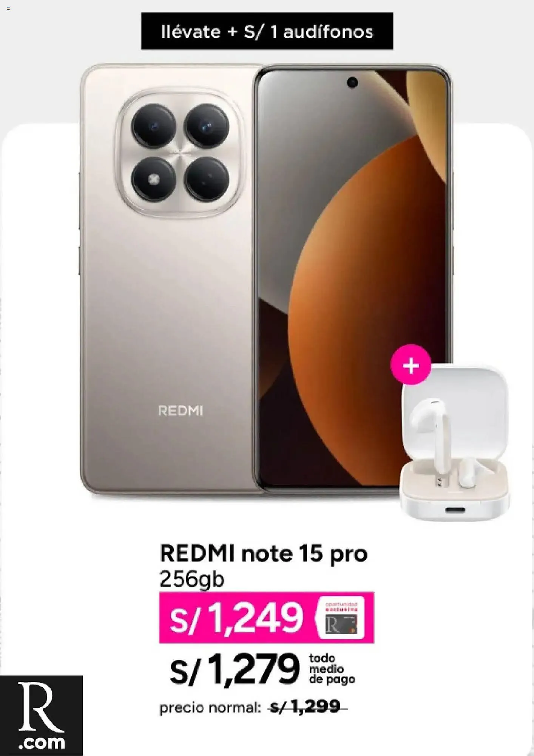Click the S/ 1,279 price
Image resolution: width=534 pixels, height=756 pixels.
coord(235,669)
